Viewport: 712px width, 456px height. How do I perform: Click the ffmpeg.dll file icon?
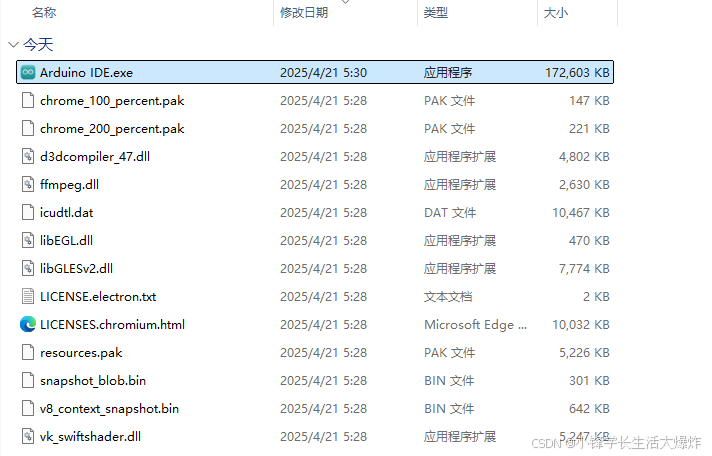click(28, 184)
